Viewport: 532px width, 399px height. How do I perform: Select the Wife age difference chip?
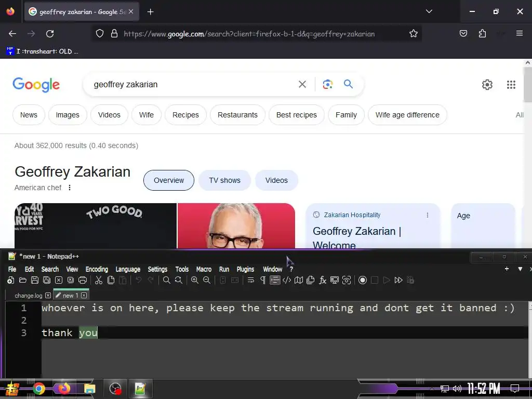coord(407,115)
